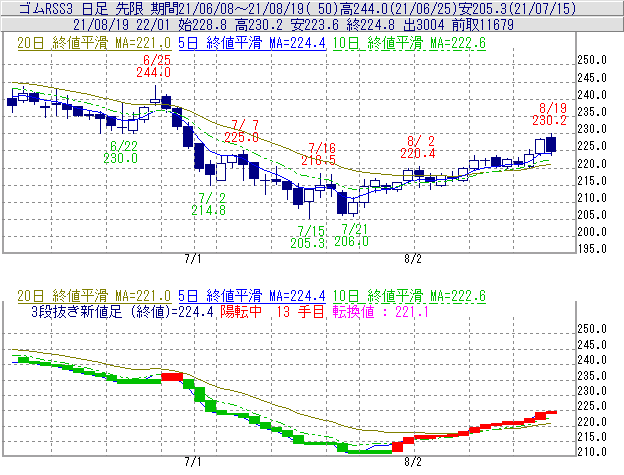Click the 前取11679 open interest text
624x475 pixels.
coord(483,25)
